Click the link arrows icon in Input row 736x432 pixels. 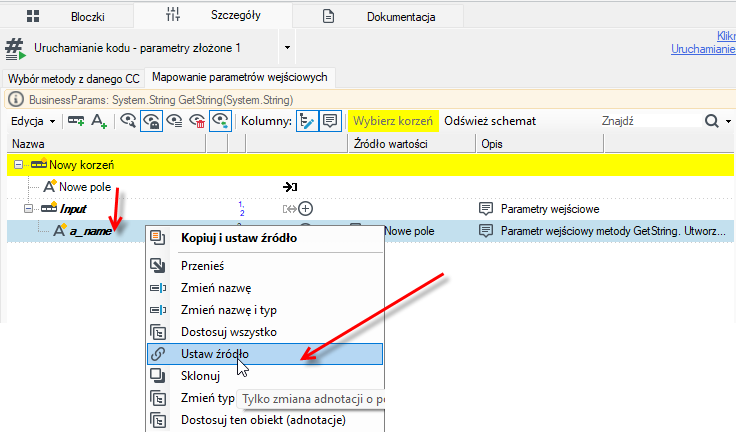click(x=289, y=208)
